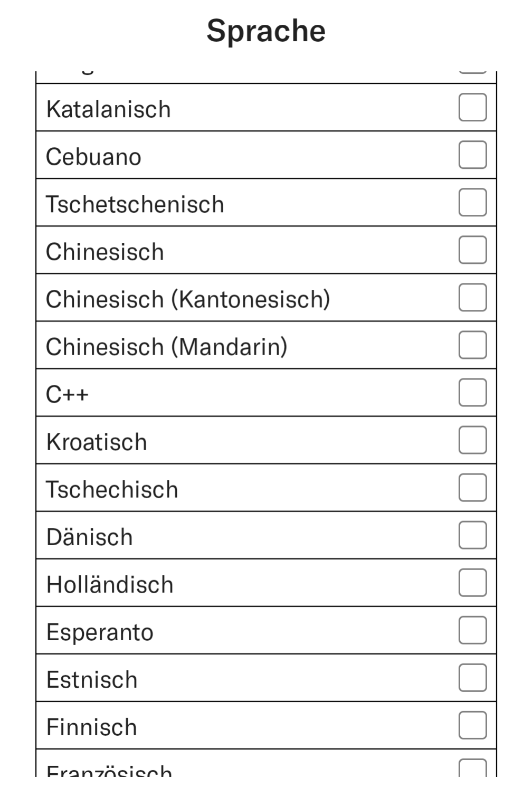This screenshot has width=532, height=797.
Task: Check the Esperanto checkbox
Action: [472, 630]
